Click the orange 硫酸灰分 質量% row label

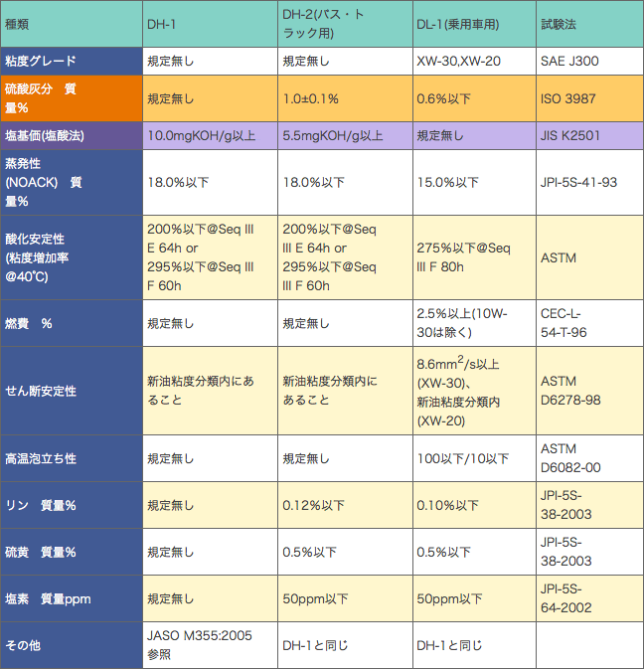tap(70, 97)
